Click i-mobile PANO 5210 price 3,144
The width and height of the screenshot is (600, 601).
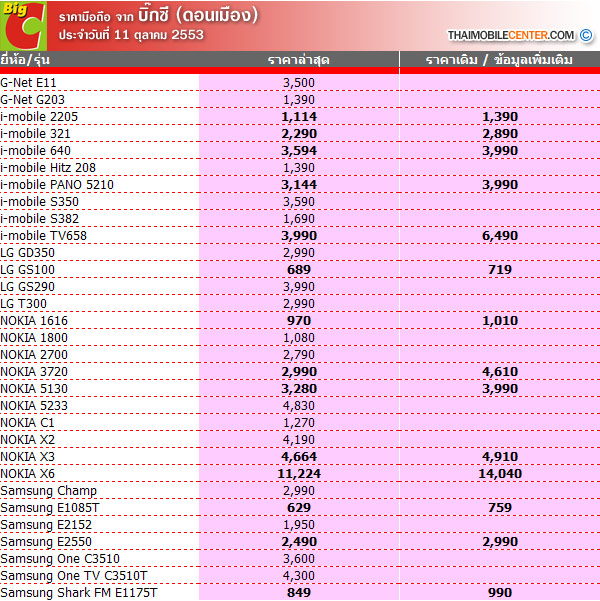(x=299, y=185)
